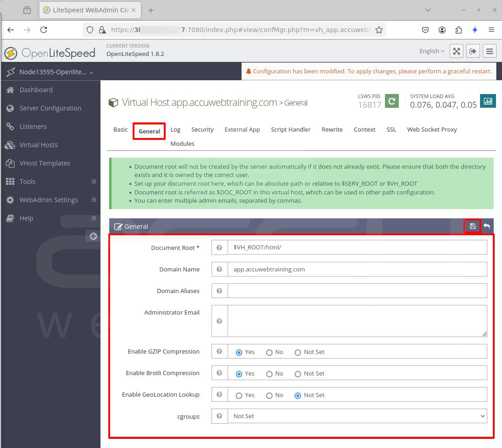Switch to the Log tab
The width and height of the screenshot is (502, 448).
pyautogui.click(x=175, y=130)
